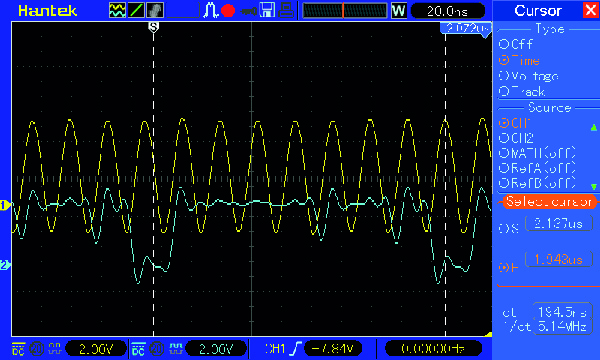Click the waveform memory position bar

(345, 10)
